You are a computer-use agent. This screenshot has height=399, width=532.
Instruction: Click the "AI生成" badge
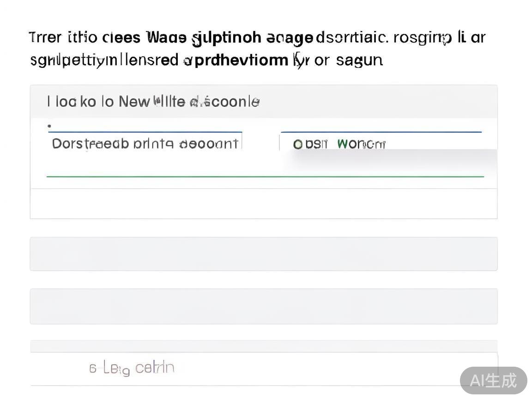coord(493,381)
